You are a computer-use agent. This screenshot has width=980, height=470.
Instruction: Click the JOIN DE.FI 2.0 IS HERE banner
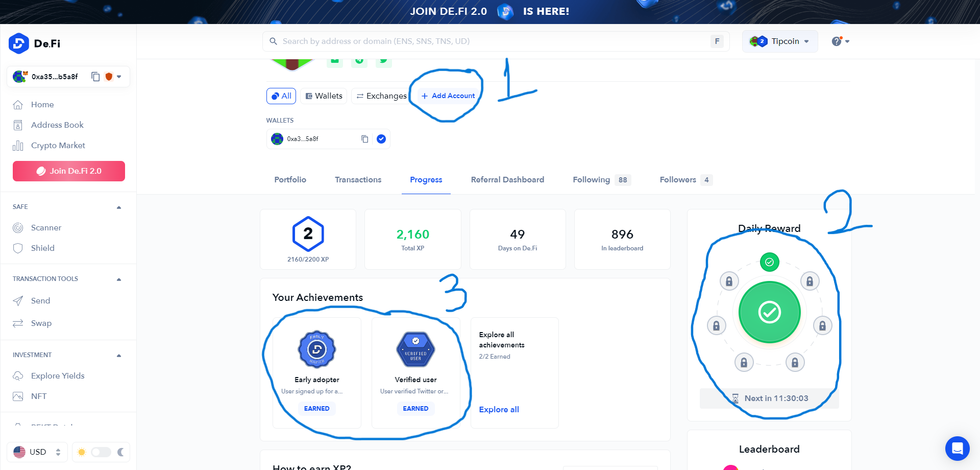490,12
